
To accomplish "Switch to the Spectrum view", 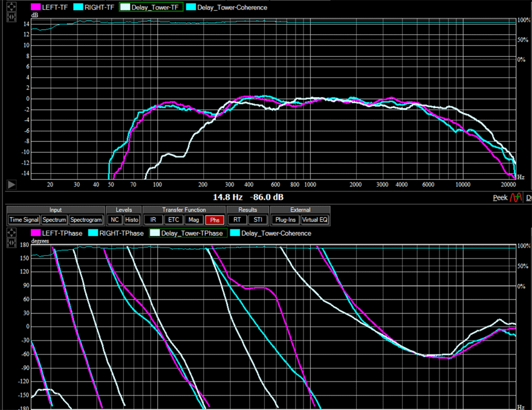I will coord(54,220).
